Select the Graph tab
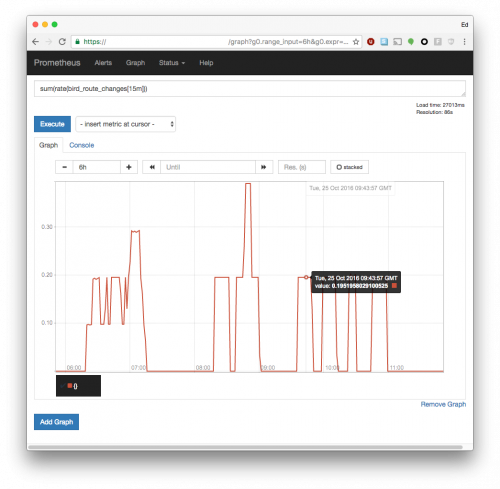Image resolution: width=500 pixels, height=489 pixels. coord(48,145)
